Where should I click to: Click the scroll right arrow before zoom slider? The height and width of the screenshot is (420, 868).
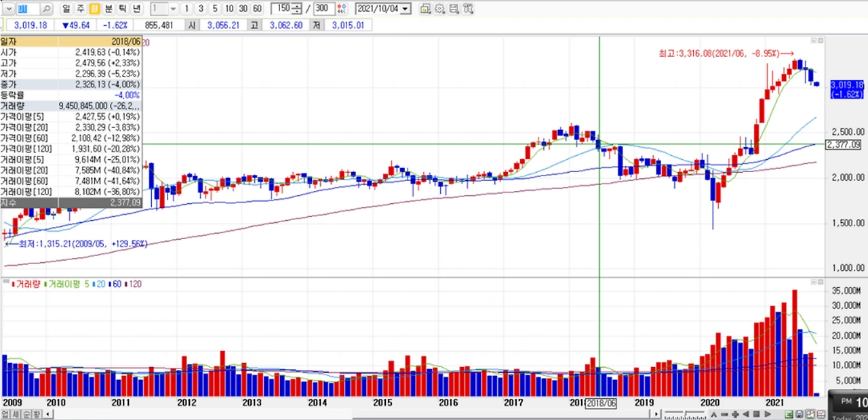point(656,414)
